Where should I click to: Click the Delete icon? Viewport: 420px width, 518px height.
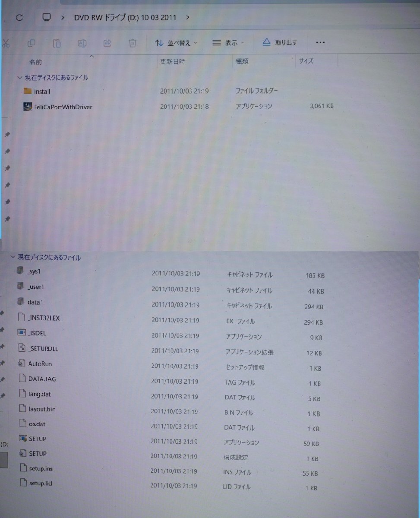point(133,43)
